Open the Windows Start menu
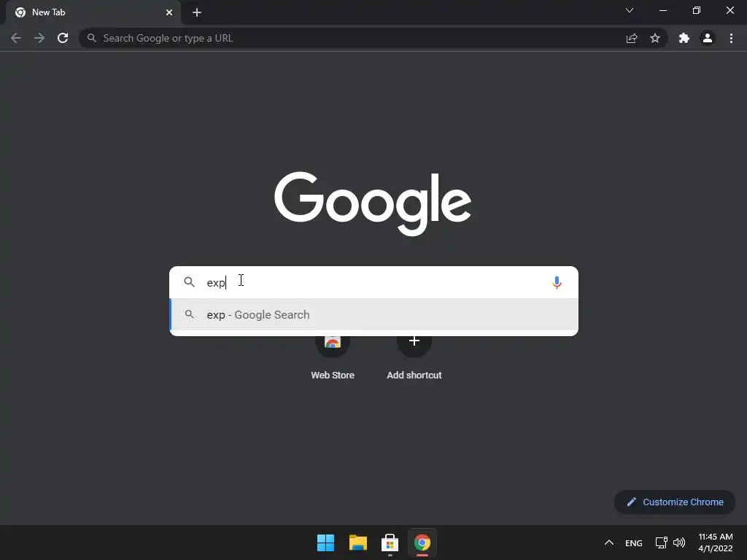 (326, 542)
